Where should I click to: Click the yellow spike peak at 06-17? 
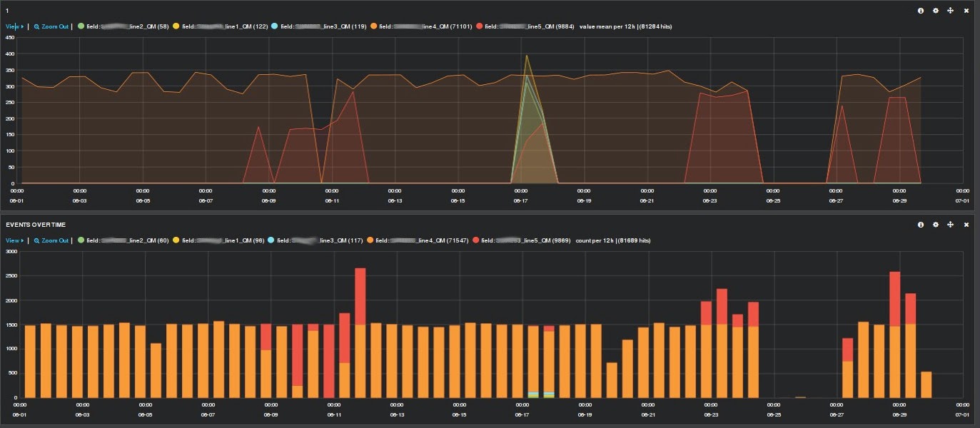527,56
